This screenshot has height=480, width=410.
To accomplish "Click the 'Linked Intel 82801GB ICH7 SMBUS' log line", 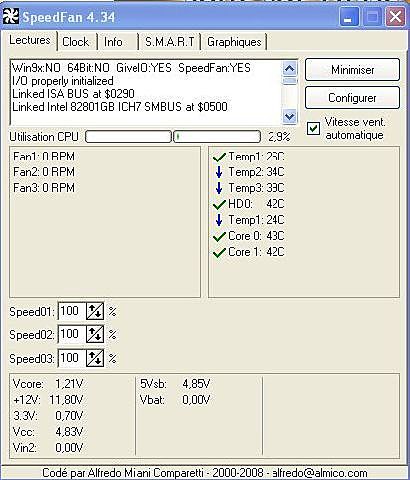I will 120,107.
